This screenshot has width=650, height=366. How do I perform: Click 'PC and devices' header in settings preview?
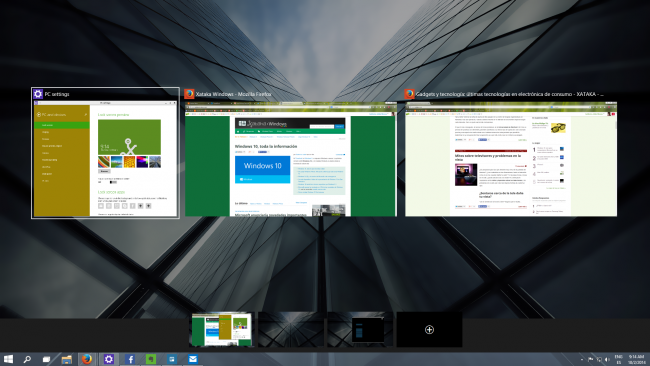click(x=54, y=115)
